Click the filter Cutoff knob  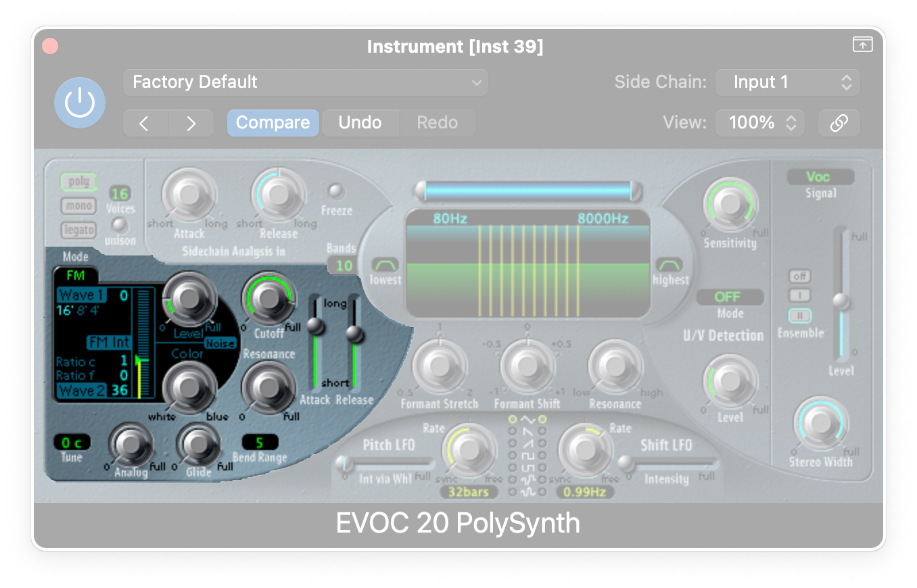point(269,298)
